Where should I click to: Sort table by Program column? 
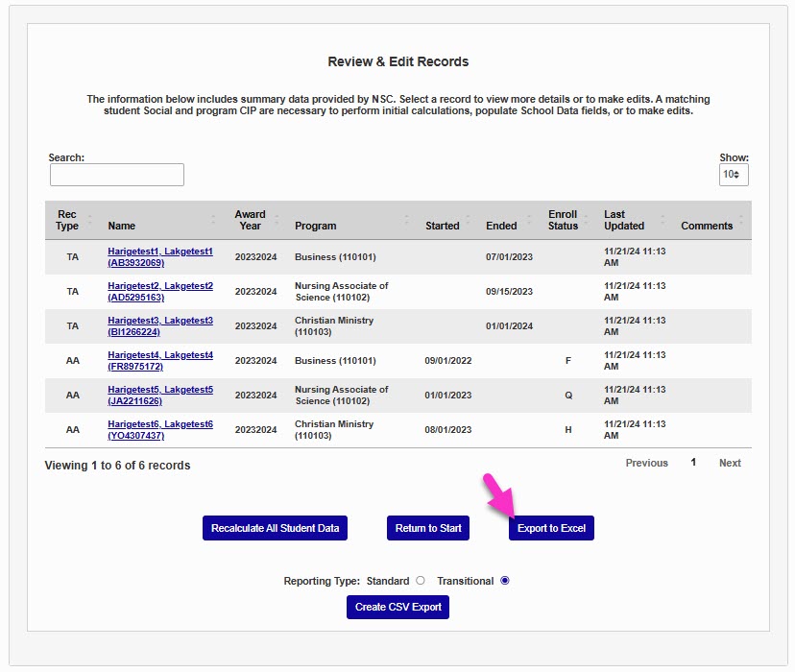(316, 226)
